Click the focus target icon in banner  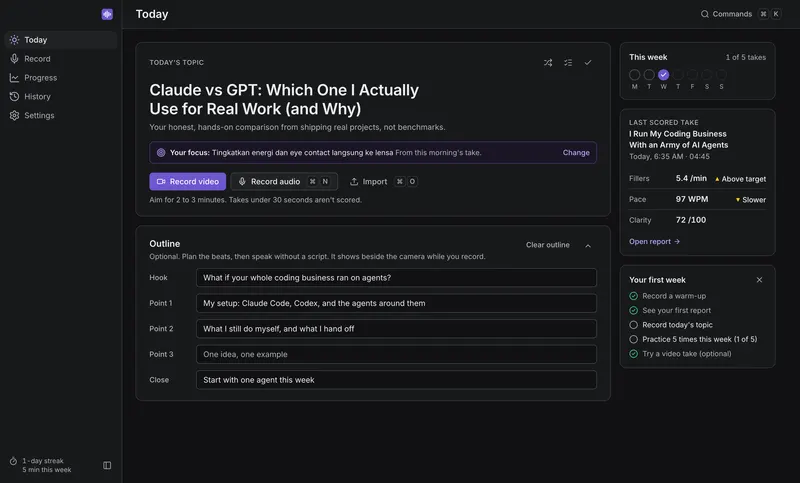[161, 152]
